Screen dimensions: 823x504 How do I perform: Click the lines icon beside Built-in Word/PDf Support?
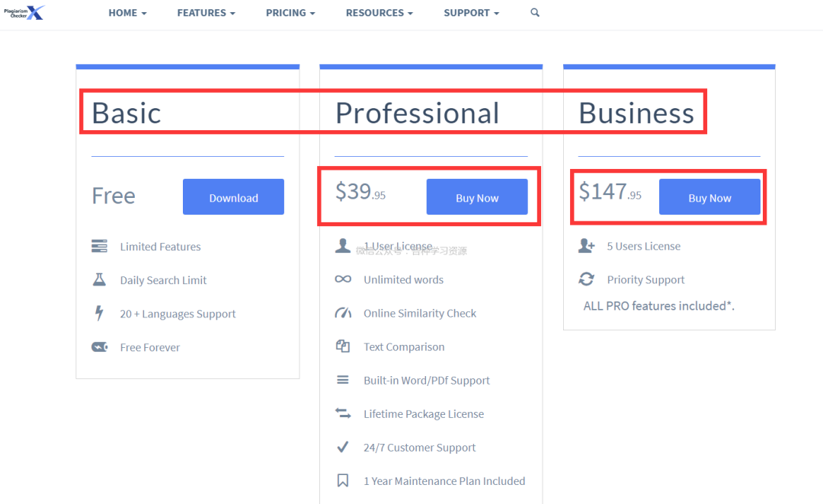tap(343, 380)
